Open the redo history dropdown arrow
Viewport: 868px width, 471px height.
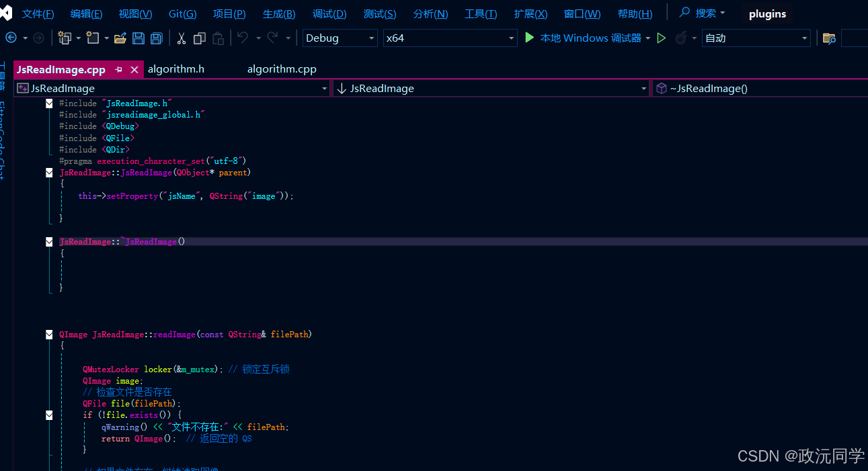[x=288, y=38]
